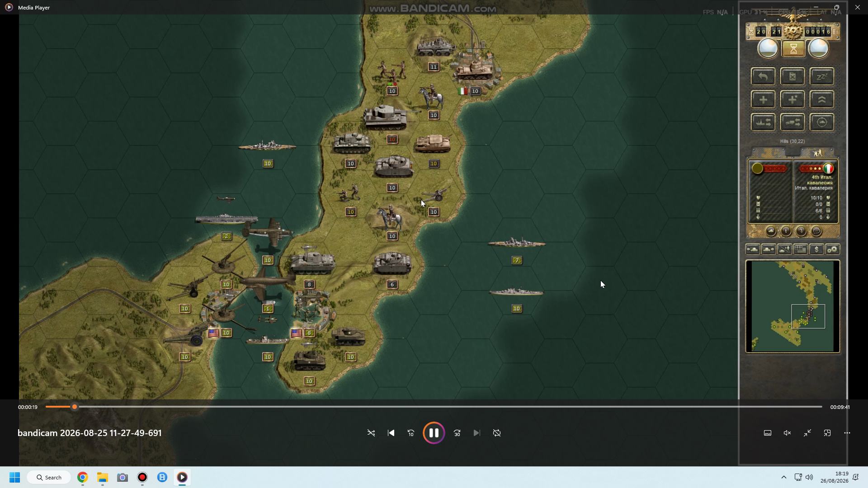Open Google Chrome from taskbar
The image size is (868, 488).
(82, 477)
